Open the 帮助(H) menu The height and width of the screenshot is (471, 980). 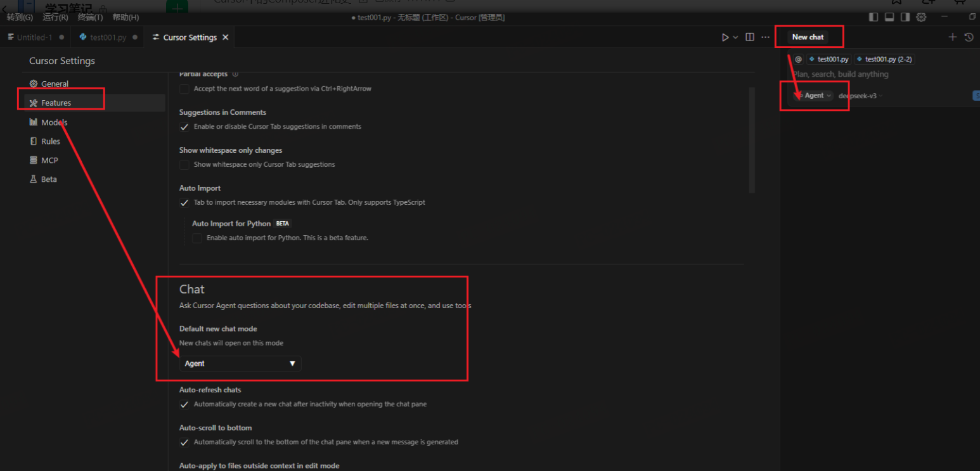[x=126, y=18]
